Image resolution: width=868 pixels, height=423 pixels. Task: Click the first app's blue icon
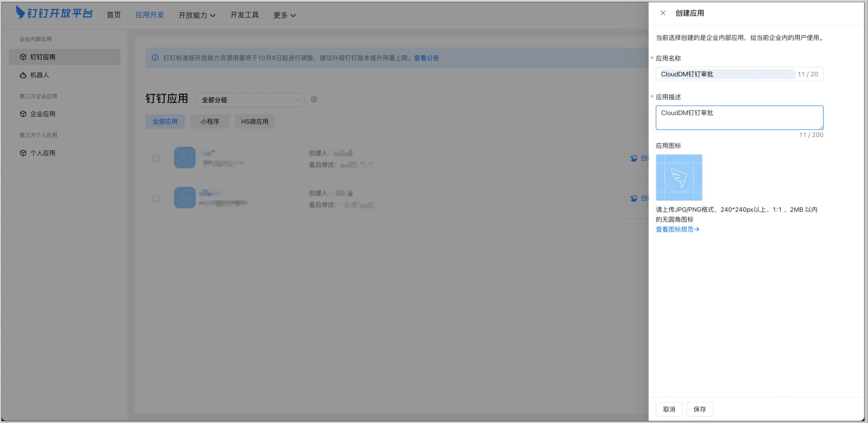click(185, 158)
